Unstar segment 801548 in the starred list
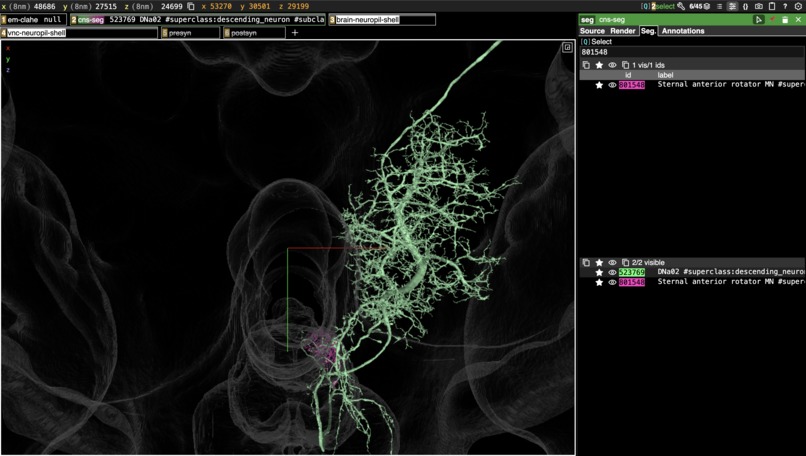 pyautogui.click(x=599, y=282)
